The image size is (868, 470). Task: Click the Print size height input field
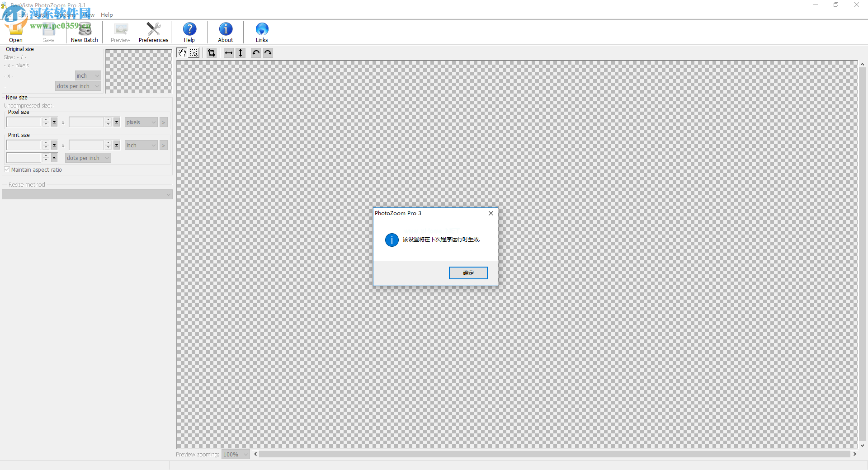pyautogui.click(x=86, y=145)
